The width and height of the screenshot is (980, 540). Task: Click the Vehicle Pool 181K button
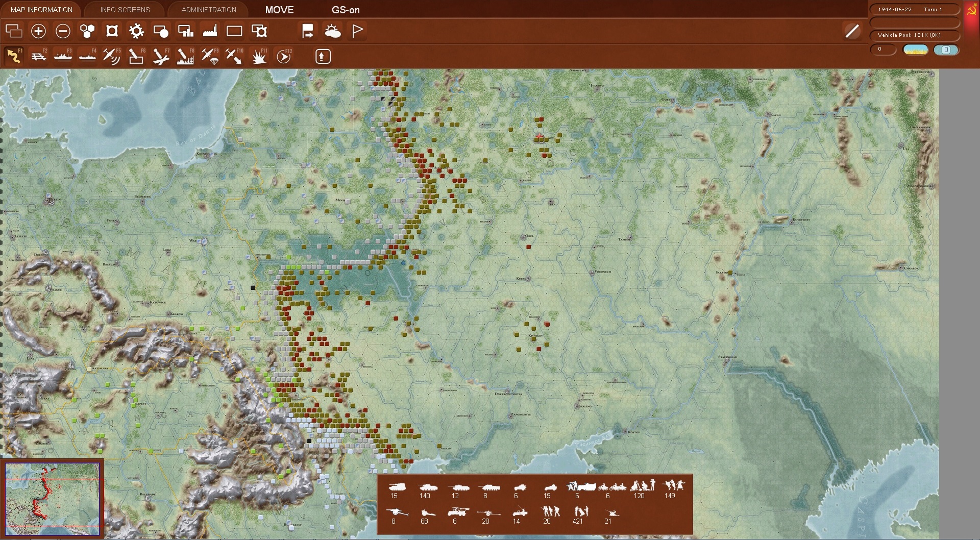pyautogui.click(x=914, y=35)
